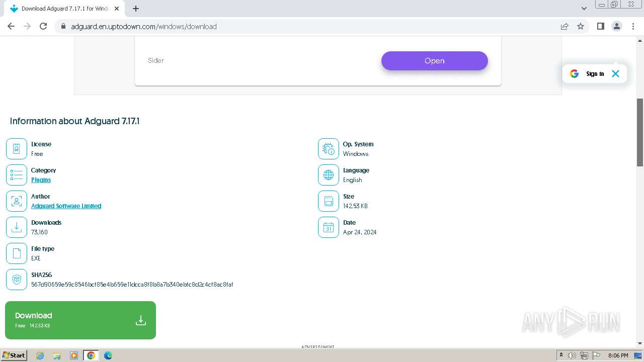Open the Chrome three-dot menu
The width and height of the screenshot is (644, 362).
coord(633,26)
